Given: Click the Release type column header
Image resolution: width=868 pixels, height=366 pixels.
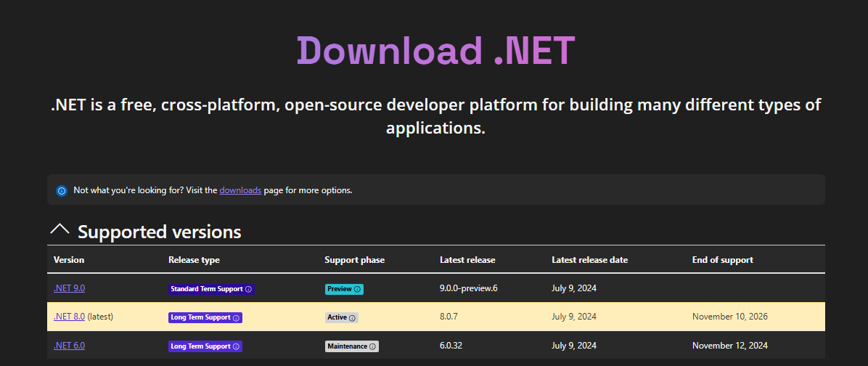Looking at the screenshot, I should [194, 260].
